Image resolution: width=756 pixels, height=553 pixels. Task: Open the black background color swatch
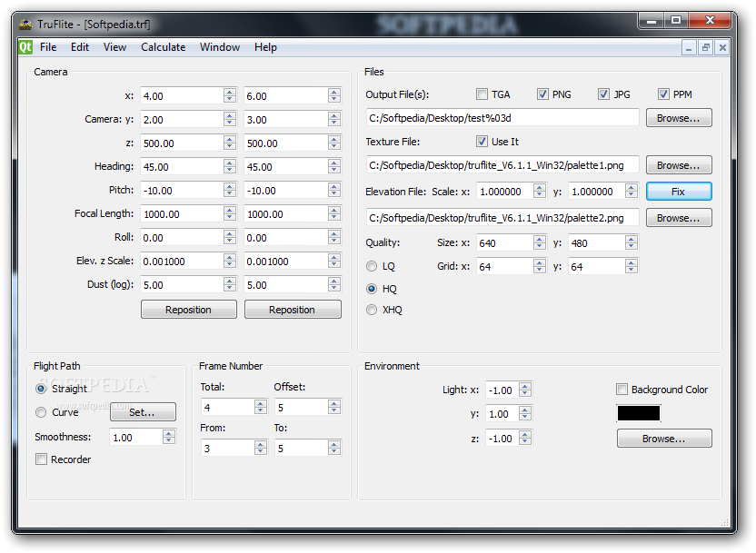[639, 413]
